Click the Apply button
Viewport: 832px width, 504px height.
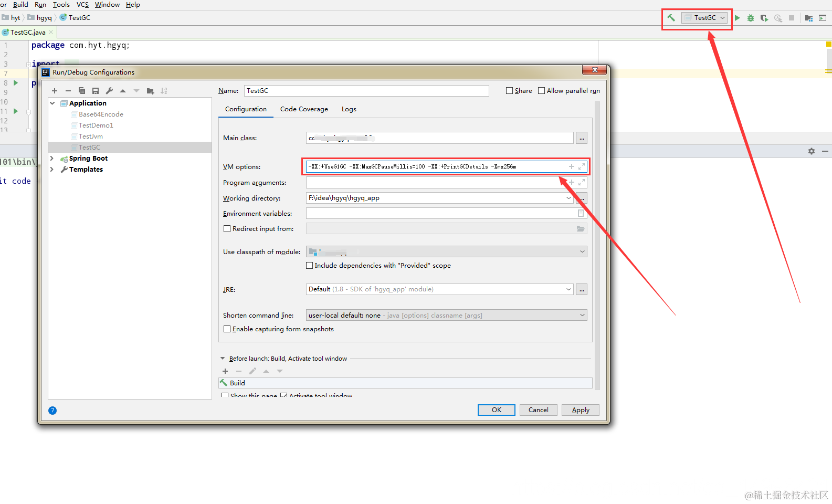click(x=580, y=410)
